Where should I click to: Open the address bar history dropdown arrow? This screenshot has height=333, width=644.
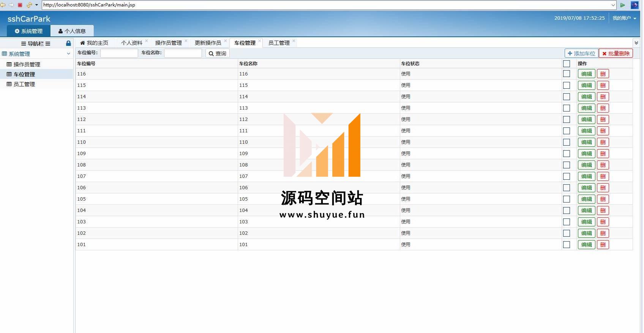[x=613, y=5]
